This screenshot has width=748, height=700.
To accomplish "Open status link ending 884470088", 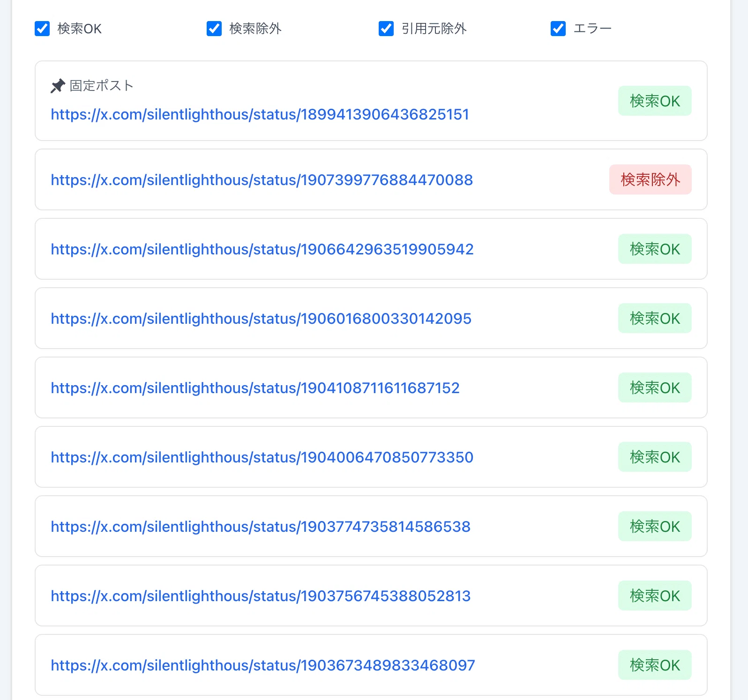I will 262,180.
